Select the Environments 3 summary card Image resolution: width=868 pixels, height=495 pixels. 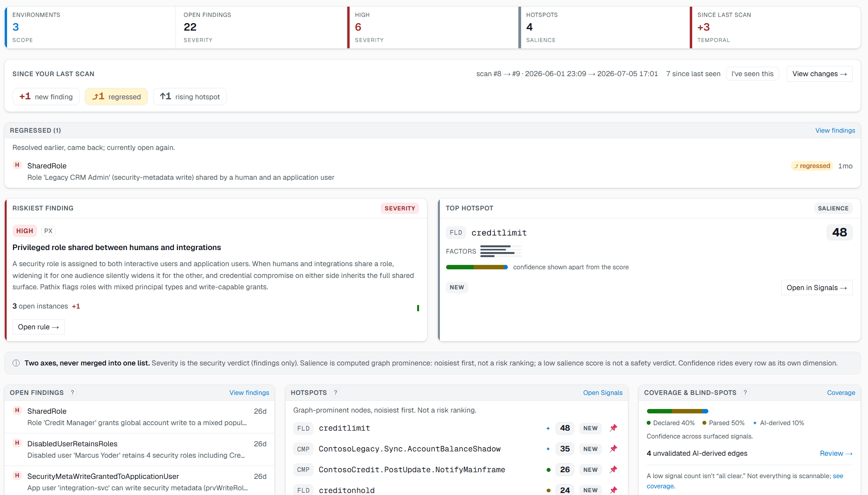click(90, 27)
